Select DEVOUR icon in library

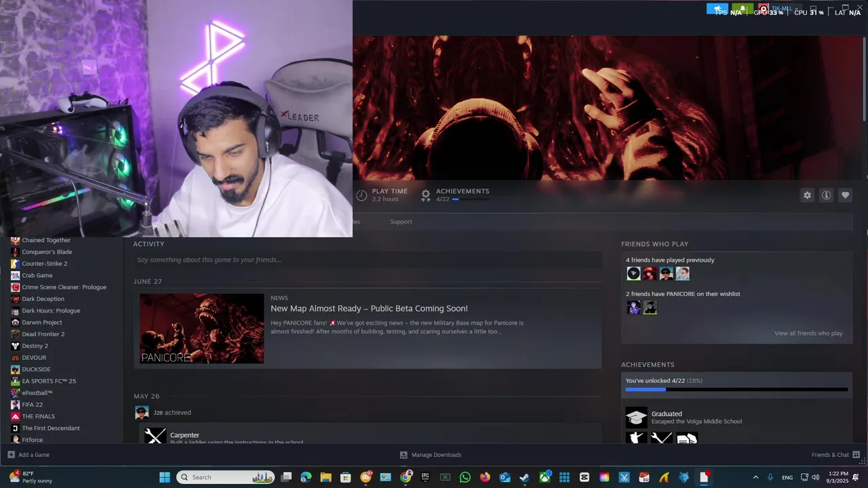(15, 358)
